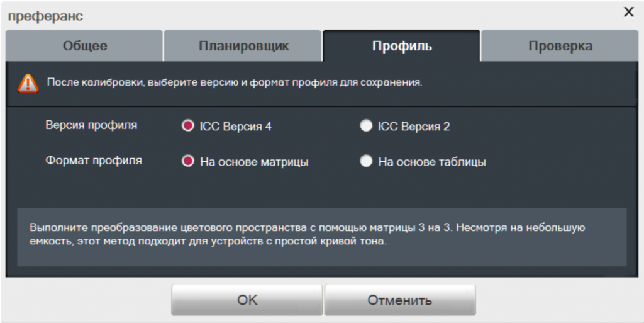Confirm settings with the OK button
This screenshot has width=644, height=323.
(x=247, y=300)
